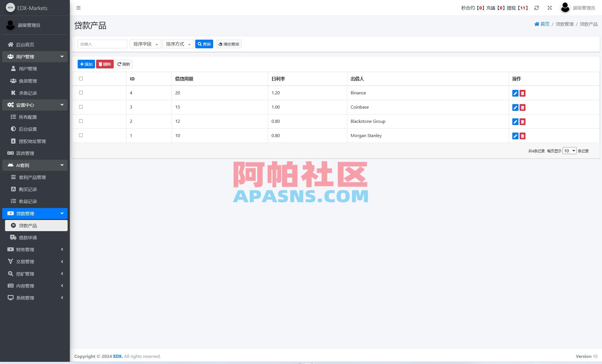Expand the 财务管理 sidebar section
Image resolution: width=602 pixels, height=364 pixels.
click(35, 249)
